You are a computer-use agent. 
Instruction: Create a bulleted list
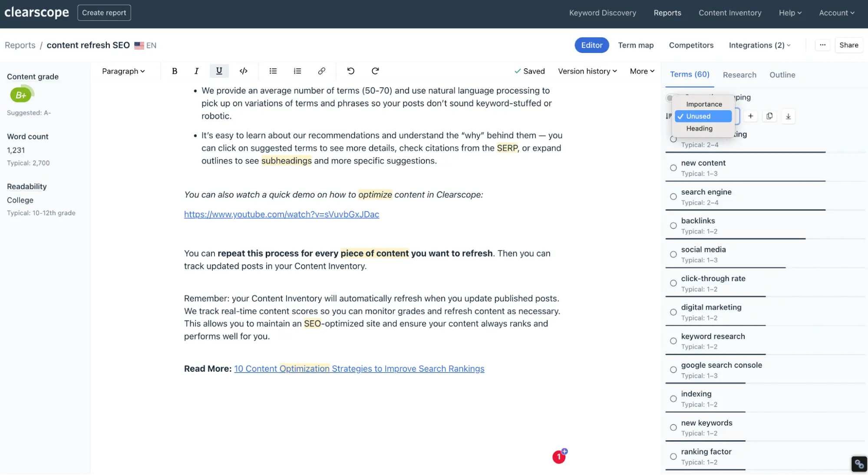[273, 71]
